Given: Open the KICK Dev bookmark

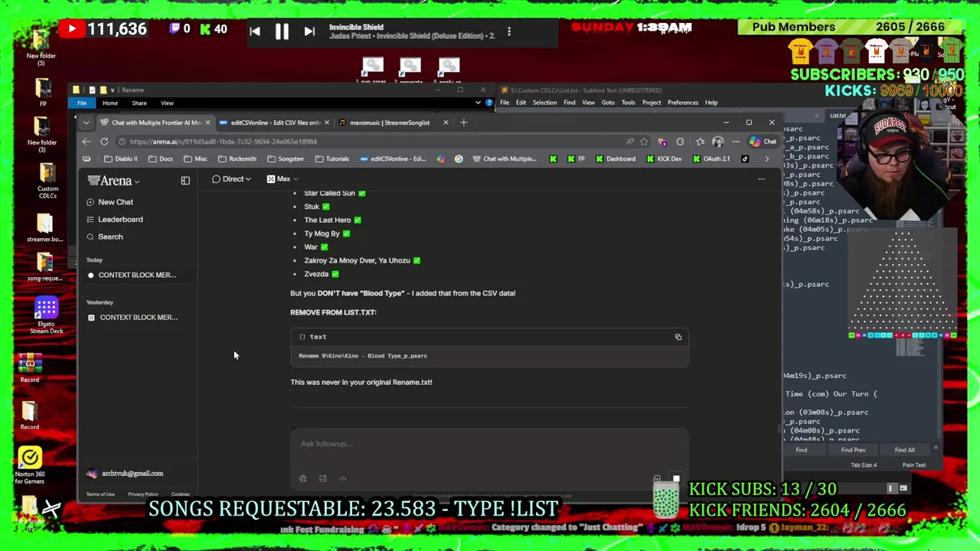Looking at the screenshot, I should click(x=663, y=159).
